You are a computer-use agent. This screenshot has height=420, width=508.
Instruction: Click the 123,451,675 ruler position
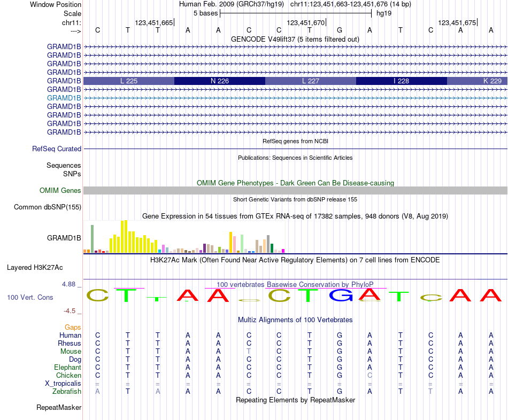click(457, 22)
